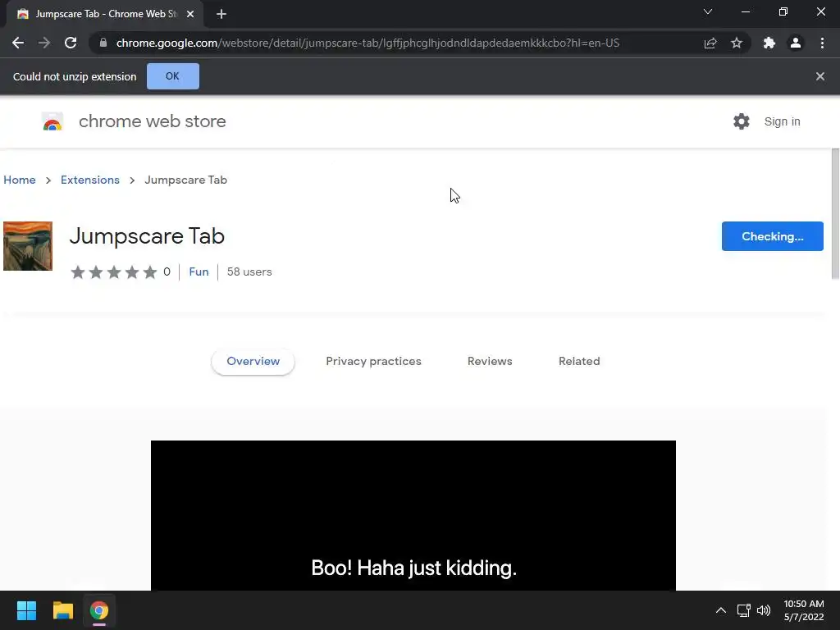Click the page vertical scrollbar thumb
Viewport: 840px width, 630px height.
(835, 214)
